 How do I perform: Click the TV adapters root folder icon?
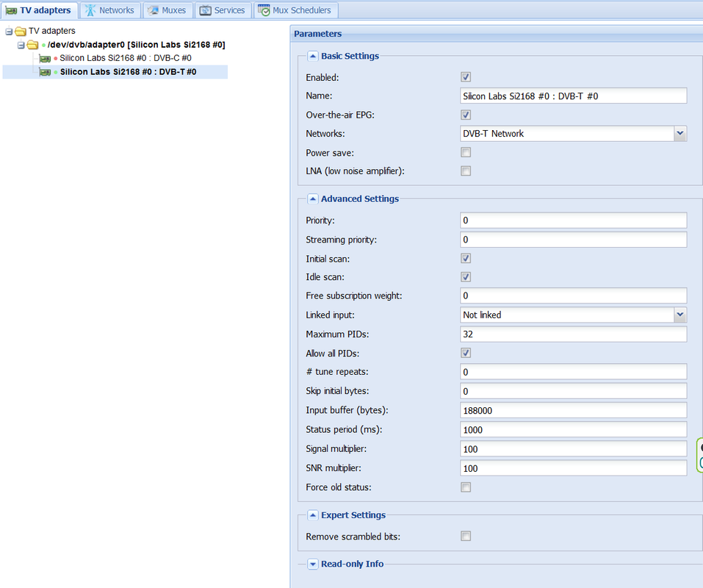pos(21,31)
